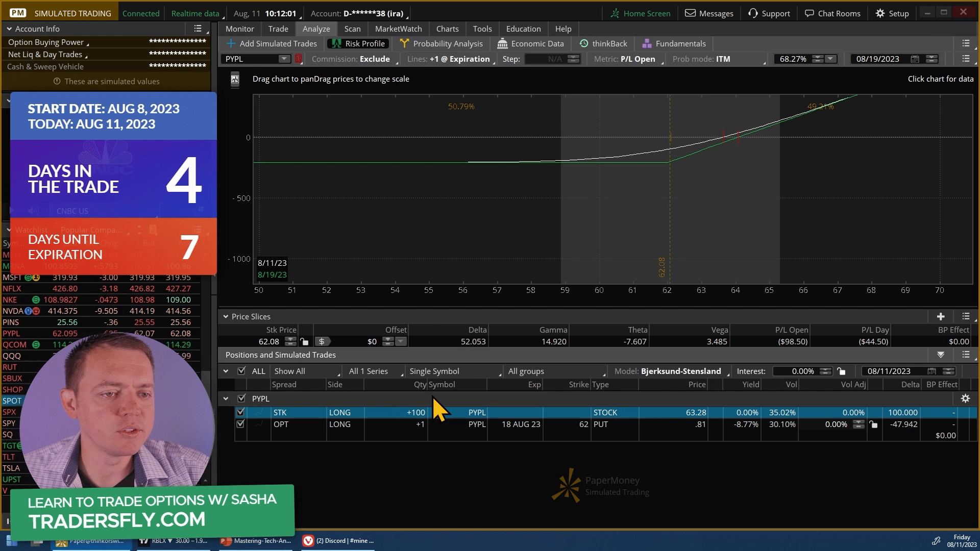Select the Risk Profile sub-tab
The width and height of the screenshot is (980, 551).
pyautogui.click(x=358, y=44)
